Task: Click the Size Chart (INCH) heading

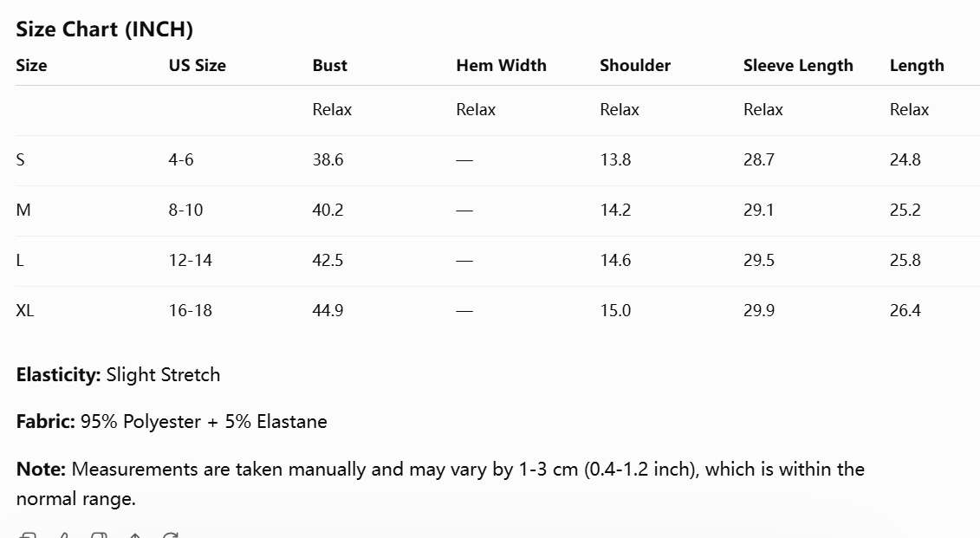Action: (104, 29)
